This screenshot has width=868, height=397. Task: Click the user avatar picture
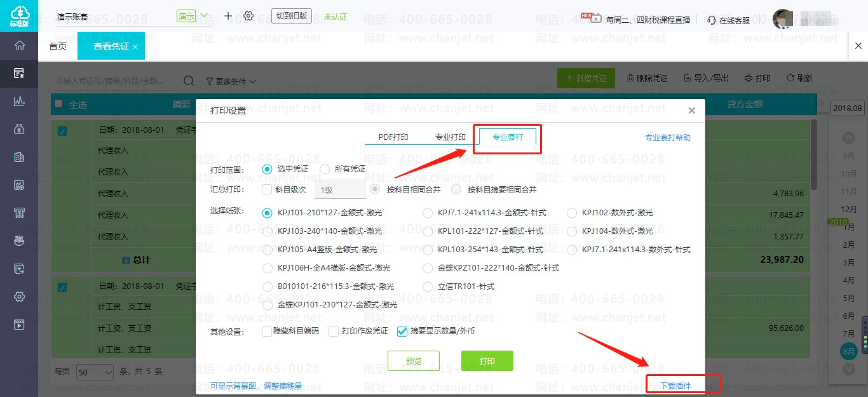[x=783, y=19]
